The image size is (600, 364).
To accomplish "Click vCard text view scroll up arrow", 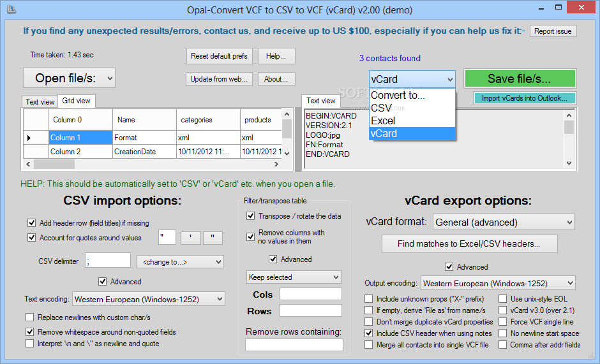I will [569, 115].
